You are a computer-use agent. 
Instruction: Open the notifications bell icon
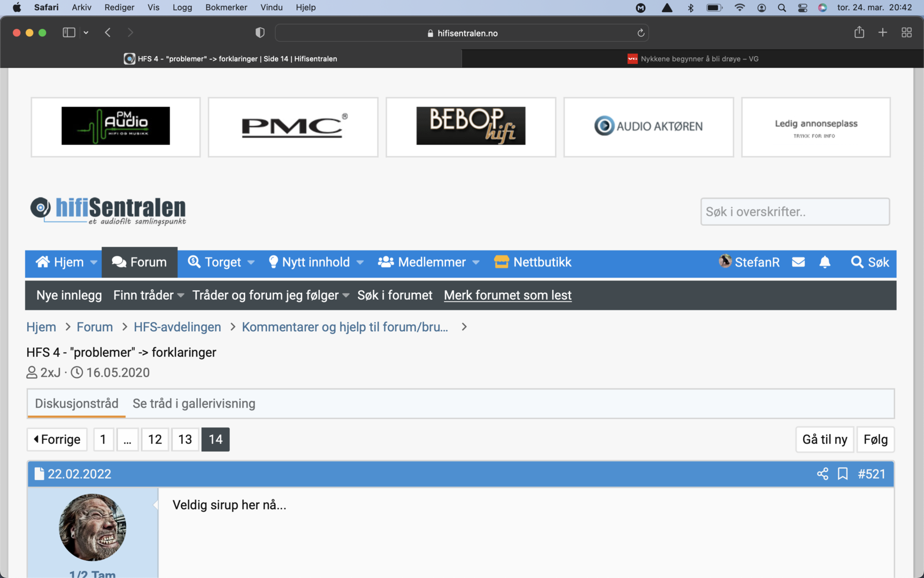825,262
